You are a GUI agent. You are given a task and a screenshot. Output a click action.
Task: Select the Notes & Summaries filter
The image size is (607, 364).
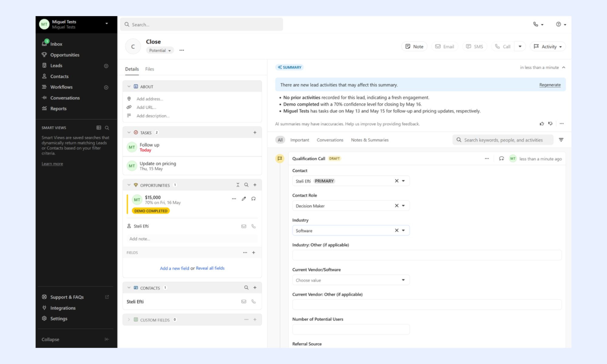370,140
